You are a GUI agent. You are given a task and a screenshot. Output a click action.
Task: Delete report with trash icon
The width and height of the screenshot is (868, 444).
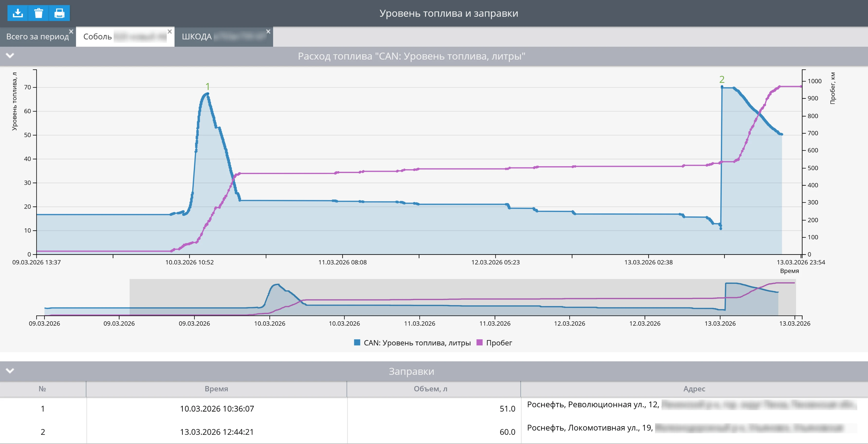pyautogui.click(x=38, y=13)
